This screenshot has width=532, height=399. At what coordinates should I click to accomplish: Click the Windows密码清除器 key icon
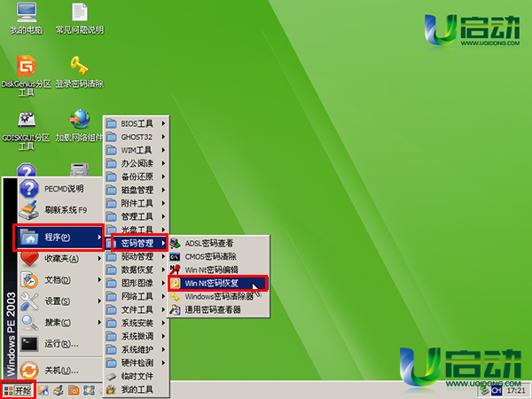click(175, 296)
